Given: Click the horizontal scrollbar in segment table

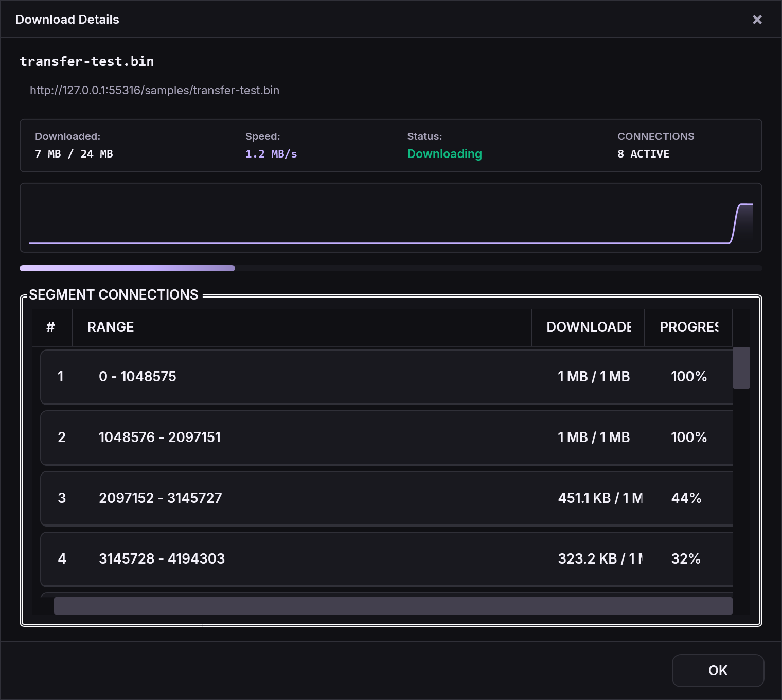Looking at the screenshot, I should [393, 606].
